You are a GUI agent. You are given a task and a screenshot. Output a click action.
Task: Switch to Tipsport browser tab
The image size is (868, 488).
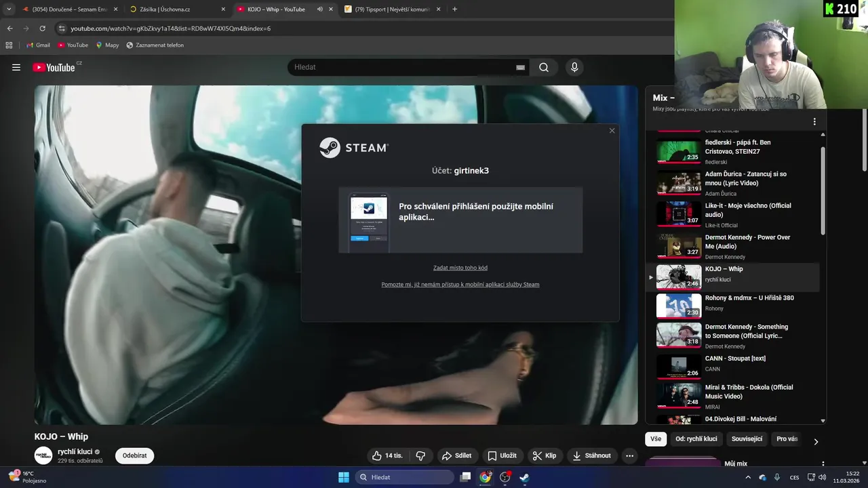[392, 9]
